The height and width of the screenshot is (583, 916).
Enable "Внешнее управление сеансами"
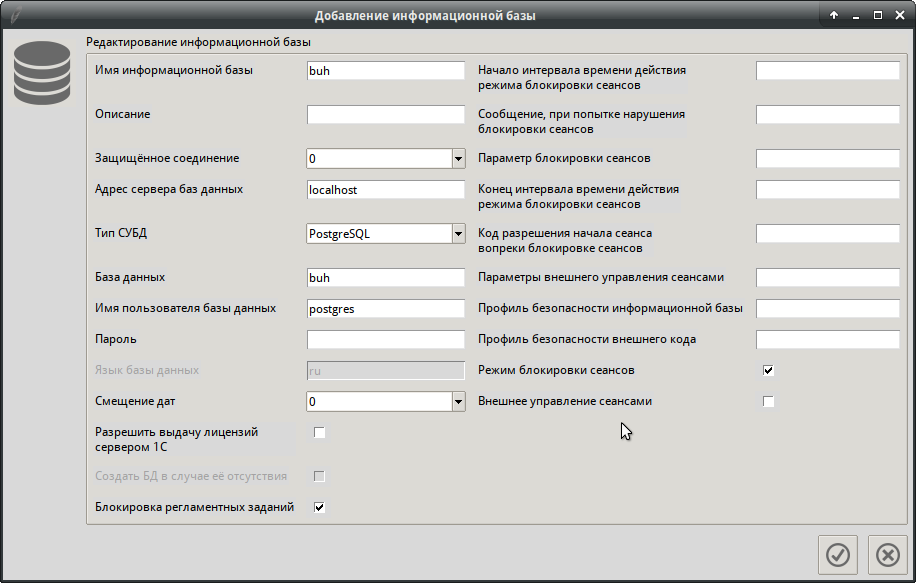tap(768, 401)
